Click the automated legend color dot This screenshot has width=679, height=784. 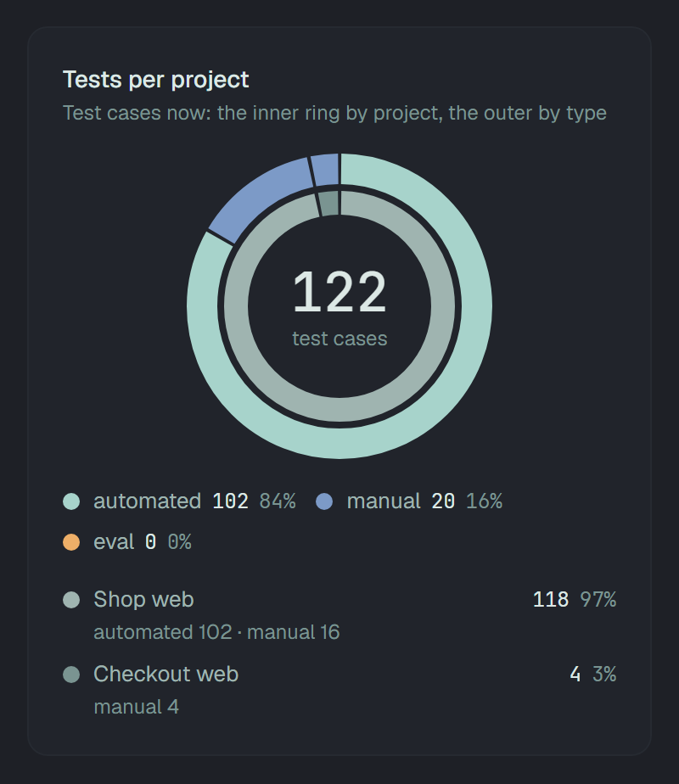coord(71,501)
